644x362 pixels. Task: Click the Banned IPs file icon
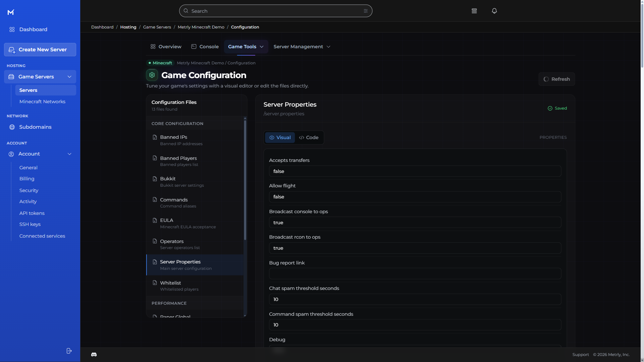tap(155, 137)
